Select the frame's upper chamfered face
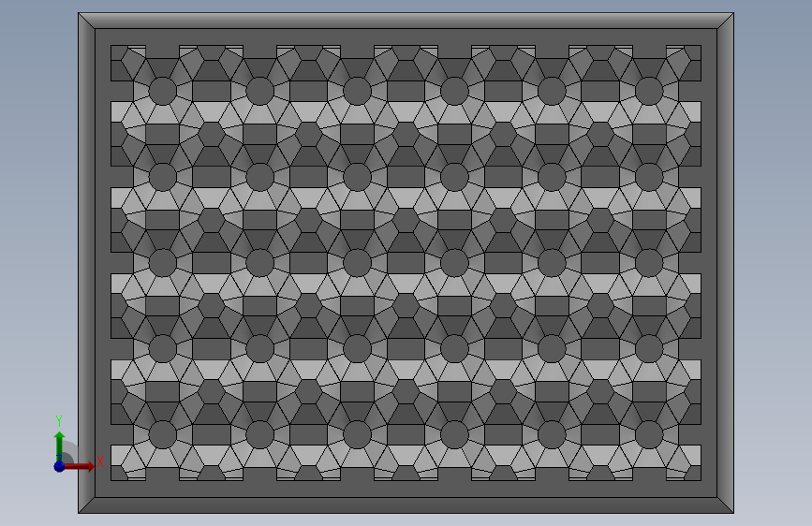This screenshot has height=526, width=812. tap(406, 21)
